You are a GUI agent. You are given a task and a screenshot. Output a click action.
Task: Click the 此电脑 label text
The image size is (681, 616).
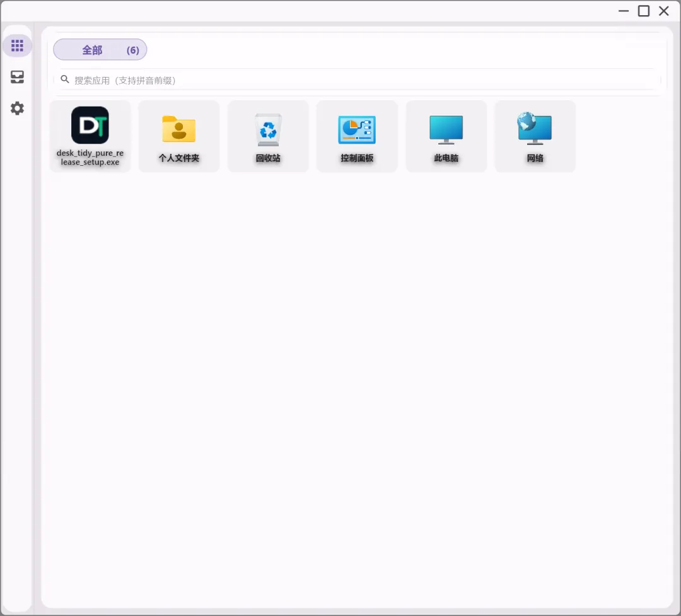click(x=446, y=158)
